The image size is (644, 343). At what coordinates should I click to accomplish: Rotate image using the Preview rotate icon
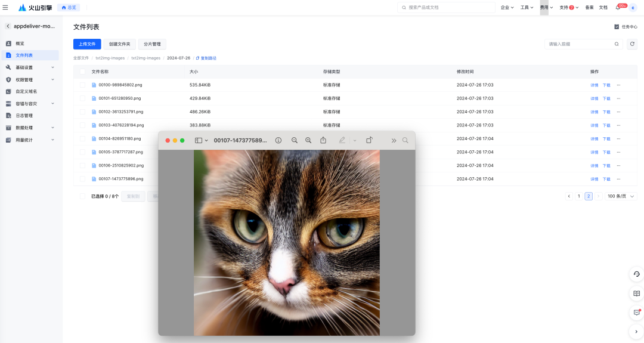coord(369,140)
